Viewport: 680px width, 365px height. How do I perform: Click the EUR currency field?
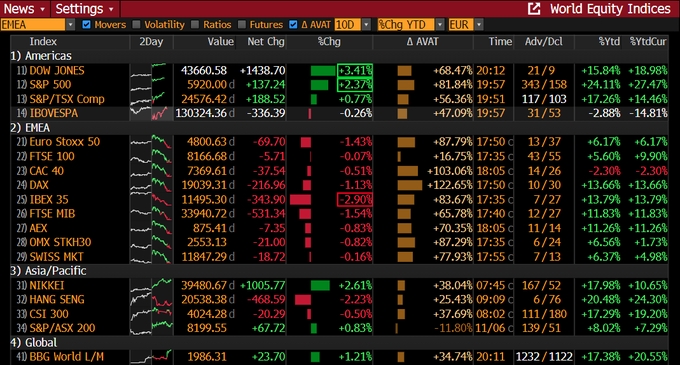461,25
